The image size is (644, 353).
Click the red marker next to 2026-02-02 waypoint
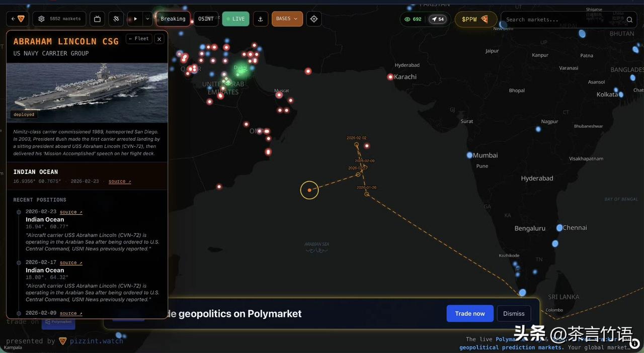(367, 146)
